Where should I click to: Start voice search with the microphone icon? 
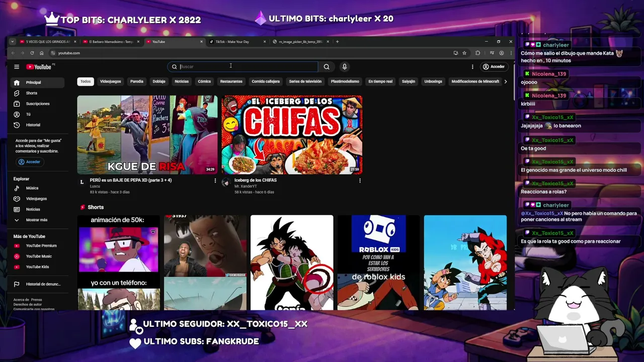pyautogui.click(x=345, y=66)
